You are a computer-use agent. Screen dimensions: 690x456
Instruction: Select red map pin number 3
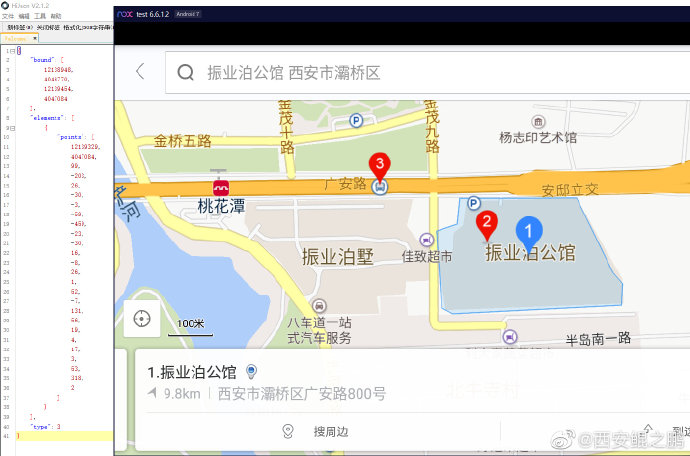[380, 167]
